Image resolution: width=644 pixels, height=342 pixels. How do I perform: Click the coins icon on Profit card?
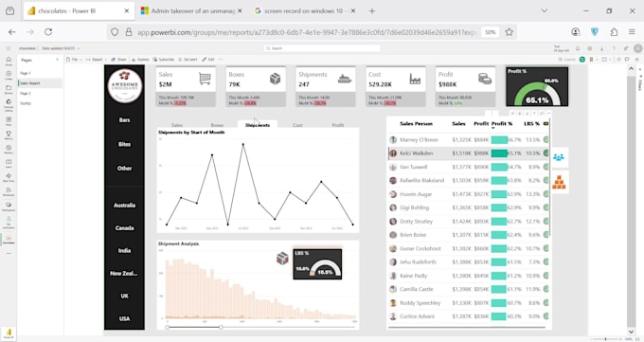[485, 78]
